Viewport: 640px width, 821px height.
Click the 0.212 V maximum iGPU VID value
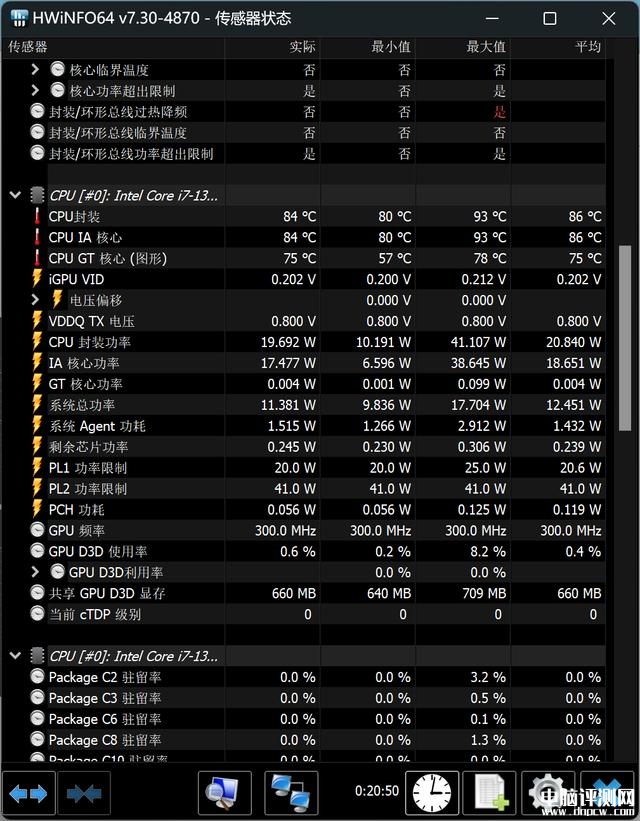[x=483, y=280]
